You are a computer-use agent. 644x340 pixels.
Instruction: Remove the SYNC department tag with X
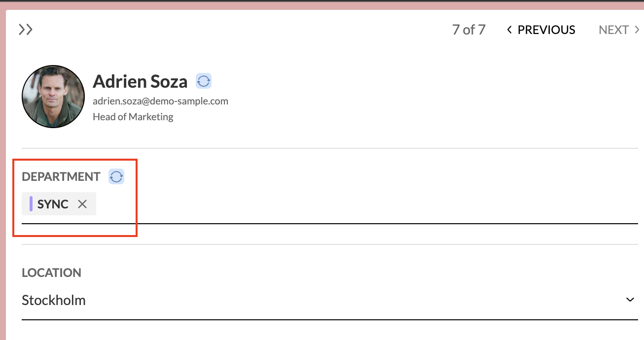click(x=82, y=204)
